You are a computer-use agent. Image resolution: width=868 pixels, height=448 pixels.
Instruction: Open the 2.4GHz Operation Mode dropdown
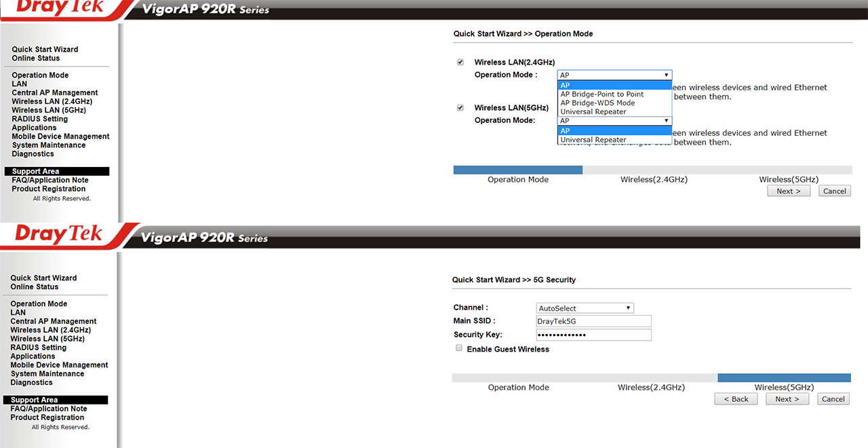click(x=614, y=75)
